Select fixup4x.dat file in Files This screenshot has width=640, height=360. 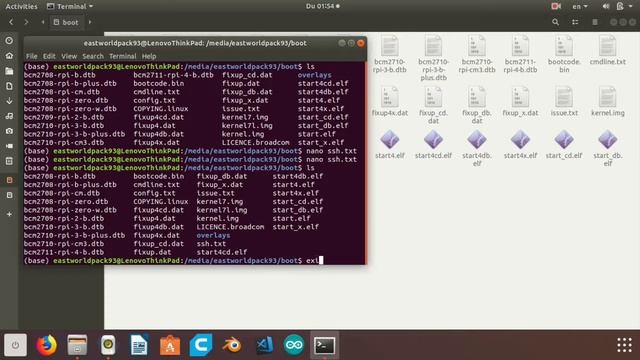tap(390, 101)
